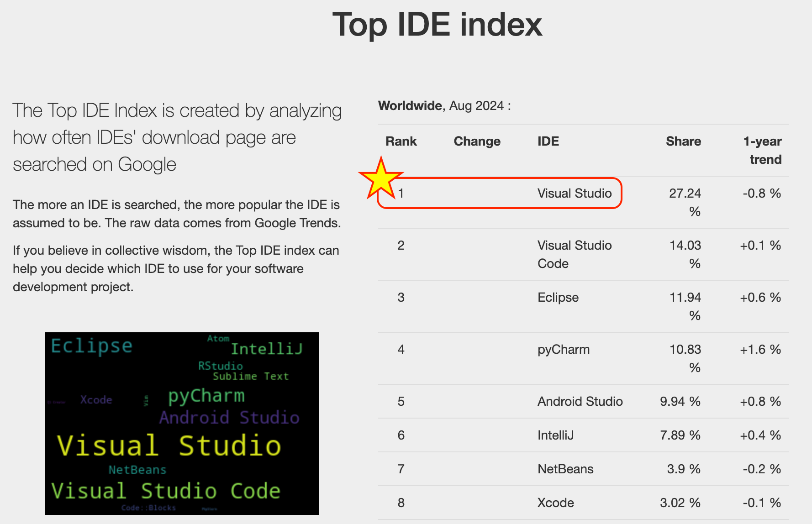Screen dimensions: 812x524
Task: Click 'Visual Studio' in rank 1 row
Action: pos(575,193)
